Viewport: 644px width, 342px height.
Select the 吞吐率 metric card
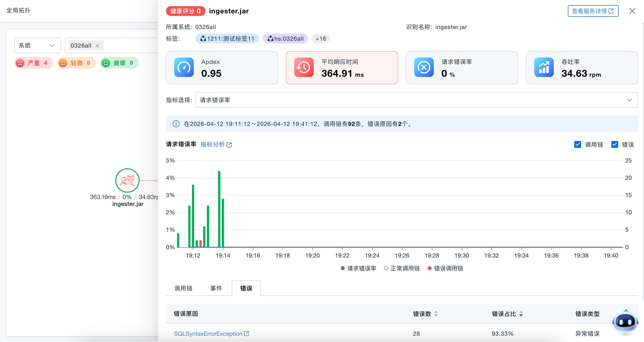(582, 68)
